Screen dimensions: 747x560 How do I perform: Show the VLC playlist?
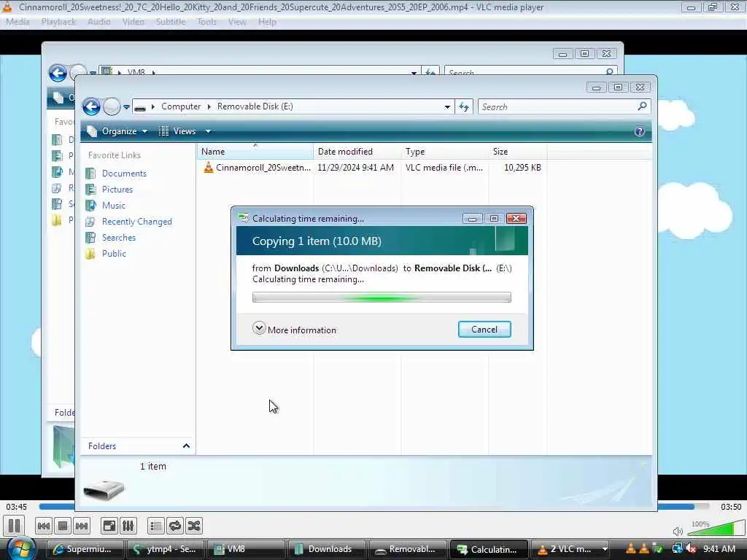[156, 526]
